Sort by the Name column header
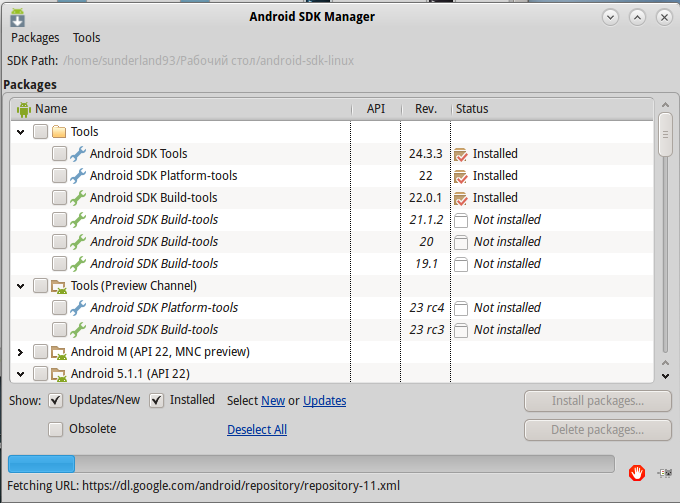 coord(181,109)
